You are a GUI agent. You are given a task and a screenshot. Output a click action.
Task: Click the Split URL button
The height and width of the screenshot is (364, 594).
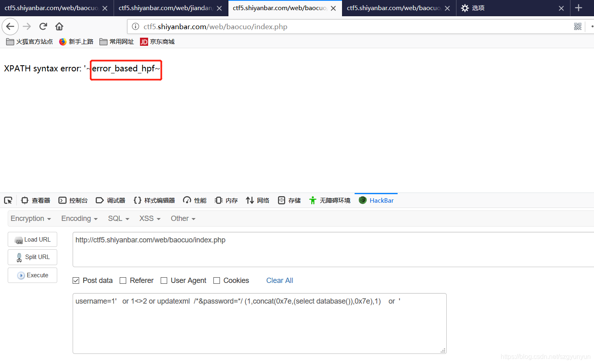pyautogui.click(x=32, y=257)
